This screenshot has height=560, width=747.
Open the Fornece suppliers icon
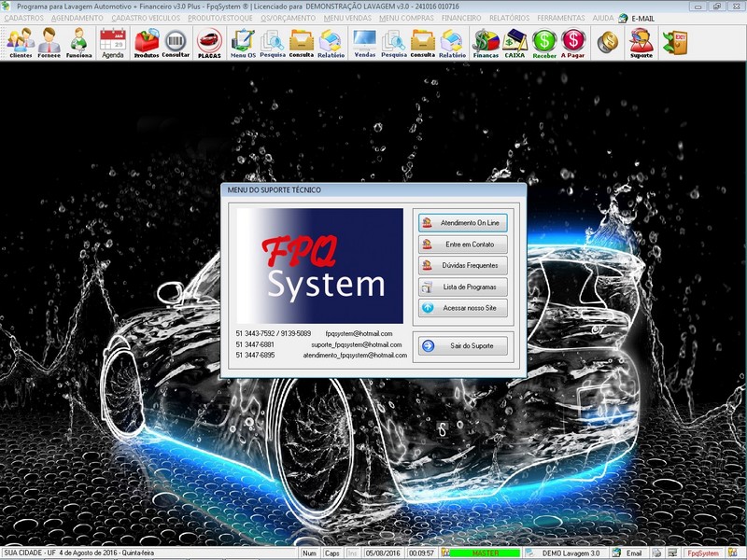[49, 43]
